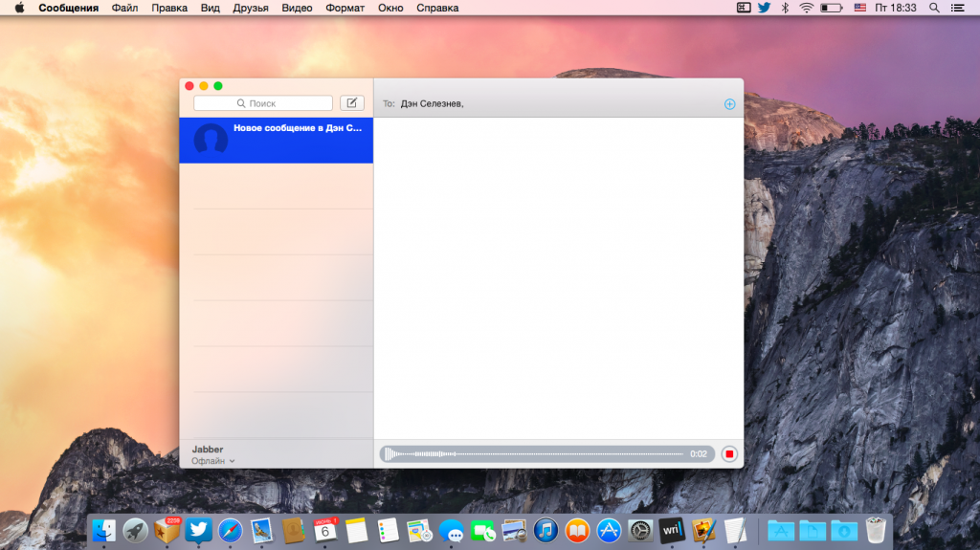Viewport: 980px width, 550px height.
Task: Open the Друзья menu
Action: point(250,8)
